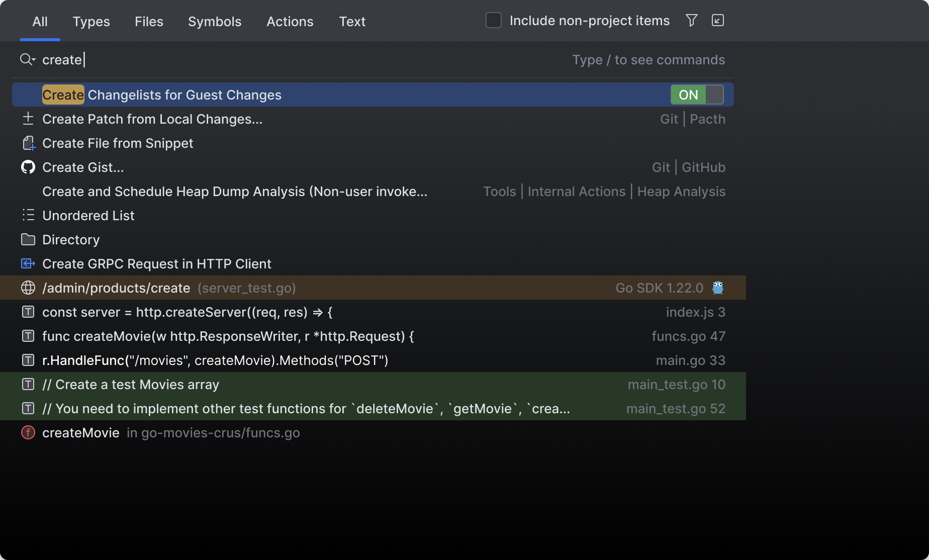Select Create Patch from Local Changes
The height and width of the screenshot is (560, 929).
click(x=152, y=119)
